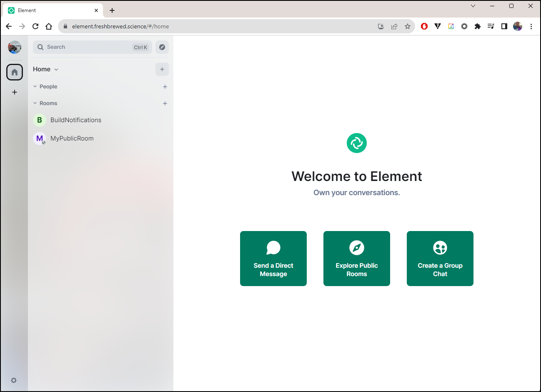Viewport: 541px width, 392px height.
Task: View site information via lock icon
Action: click(65, 26)
